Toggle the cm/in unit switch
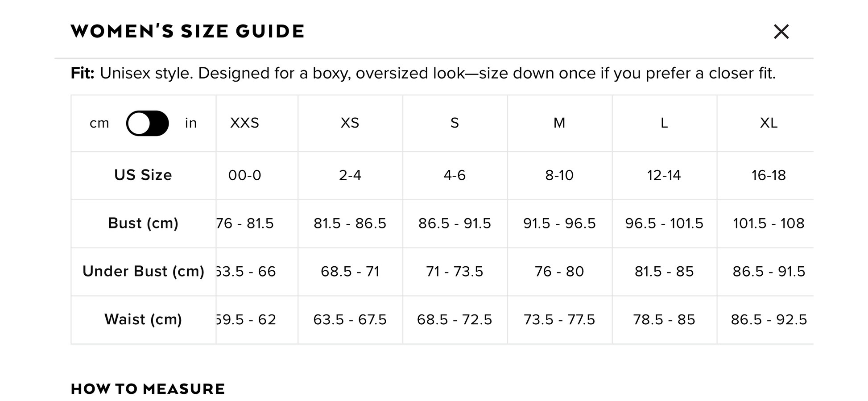 click(x=147, y=123)
